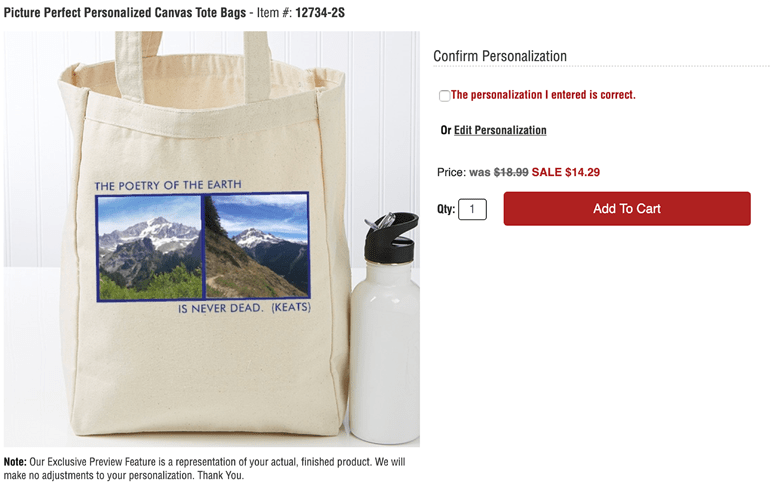Image resolution: width=770 pixels, height=496 pixels.
Task: Click the black water bottle cap
Action: pos(391,237)
